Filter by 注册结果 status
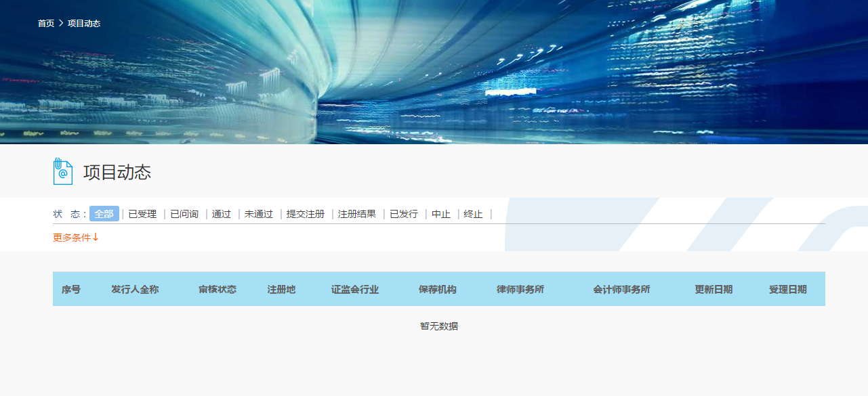This screenshot has width=868, height=396. (x=357, y=214)
